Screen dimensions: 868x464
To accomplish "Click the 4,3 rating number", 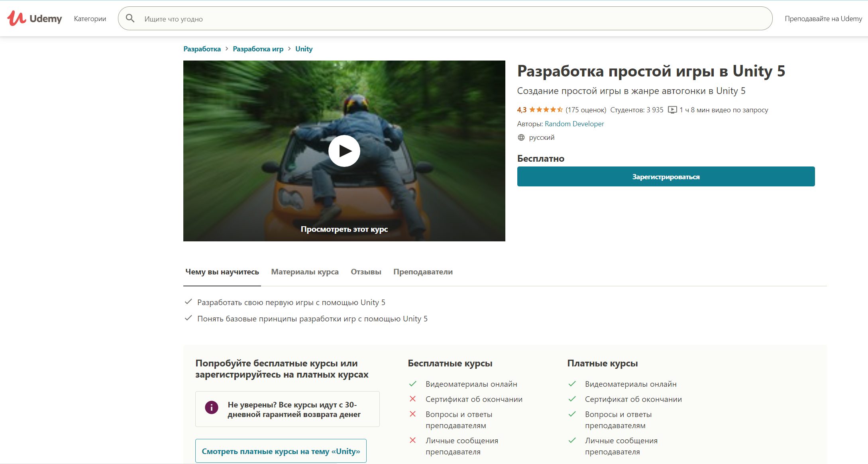I will click(x=522, y=110).
